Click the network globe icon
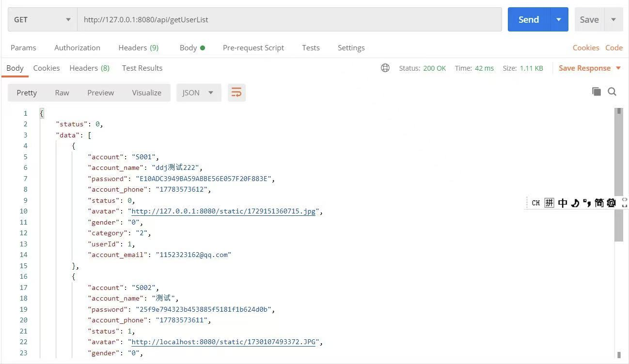 click(x=385, y=68)
